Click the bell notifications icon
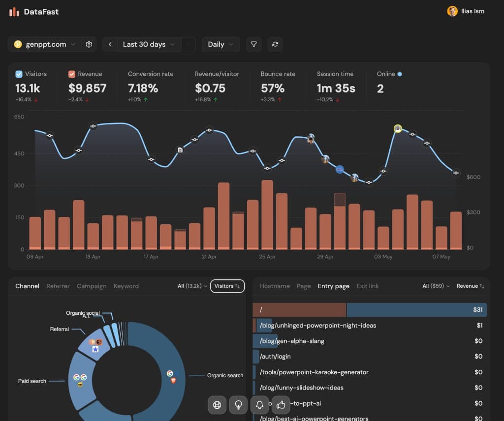The height and width of the screenshot is (421, 504). 260,405
